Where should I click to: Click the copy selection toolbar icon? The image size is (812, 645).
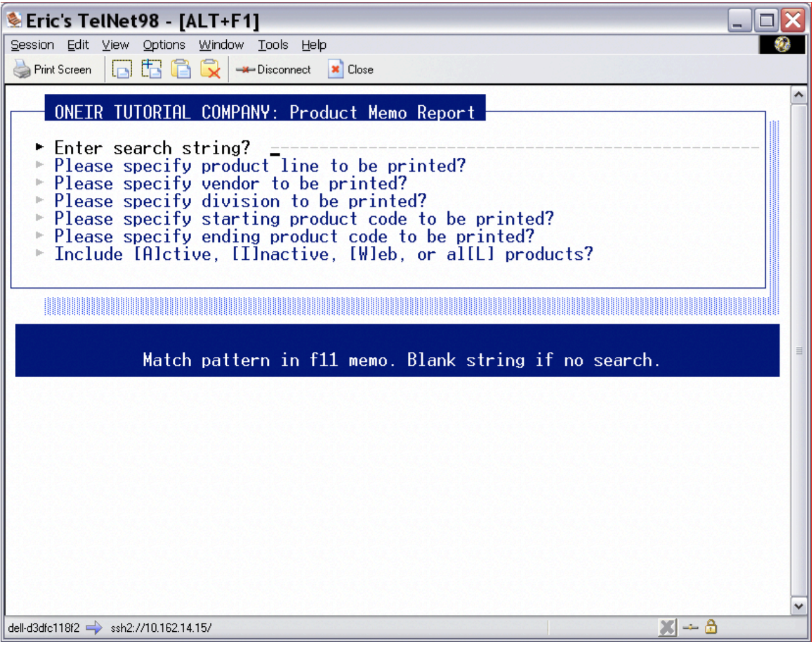pyautogui.click(x=122, y=70)
